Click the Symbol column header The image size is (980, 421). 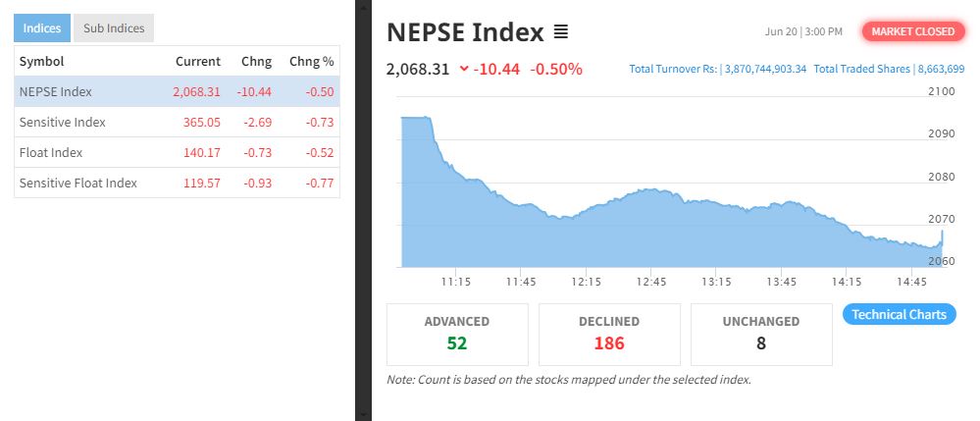tap(42, 61)
